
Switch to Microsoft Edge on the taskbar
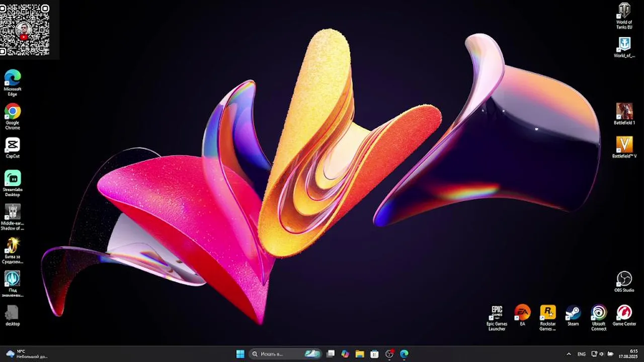[x=404, y=354]
